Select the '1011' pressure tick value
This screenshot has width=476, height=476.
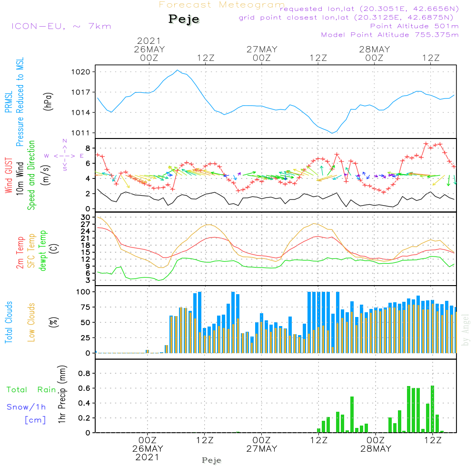81,133
